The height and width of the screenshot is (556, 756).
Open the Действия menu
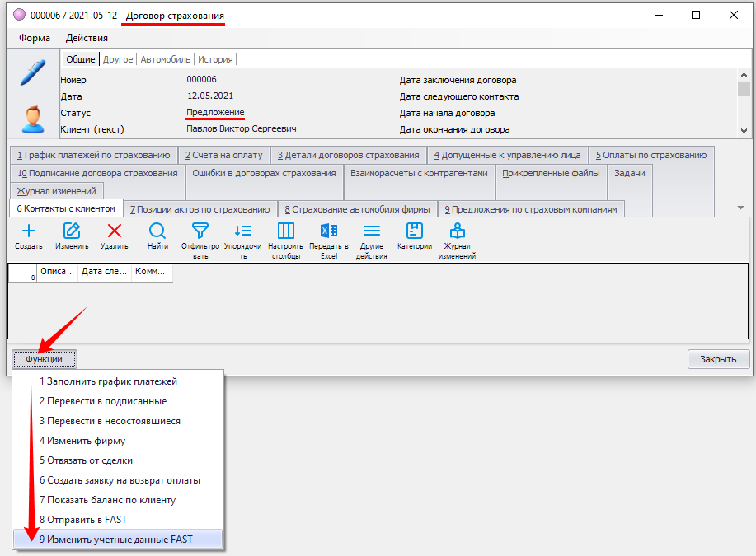[x=87, y=38]
